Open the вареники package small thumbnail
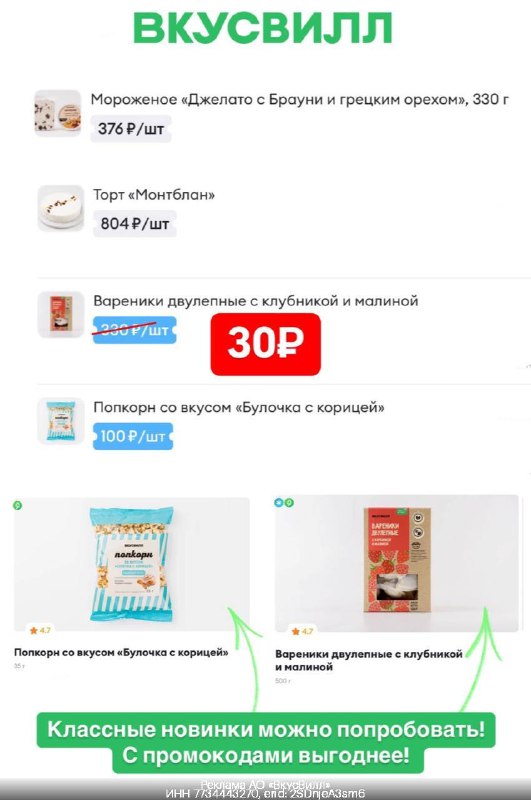The height and width of the screenshot is (800, 531). [61, 314]
